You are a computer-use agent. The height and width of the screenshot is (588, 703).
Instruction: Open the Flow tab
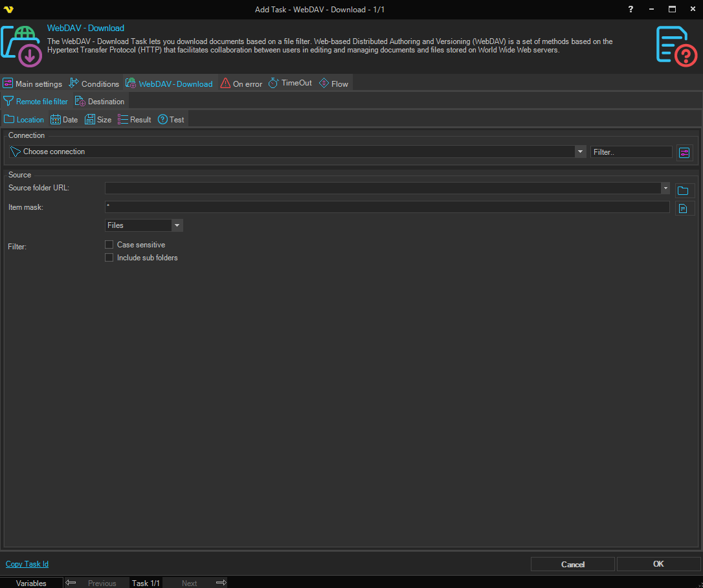(x=333, y=84)
